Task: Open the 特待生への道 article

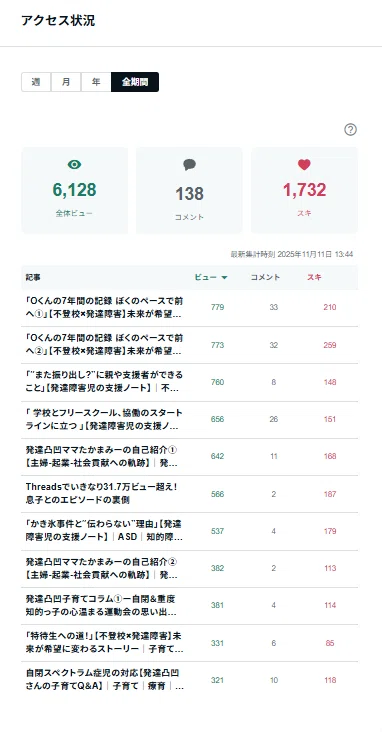Action: (x=104, y=643)
